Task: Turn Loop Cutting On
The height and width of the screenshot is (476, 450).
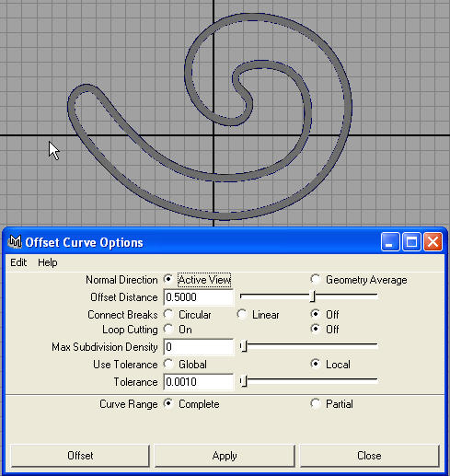Action: tap(168, 329)
